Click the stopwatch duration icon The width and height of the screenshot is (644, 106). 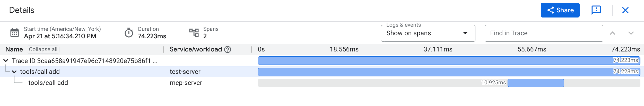[129, 33]
